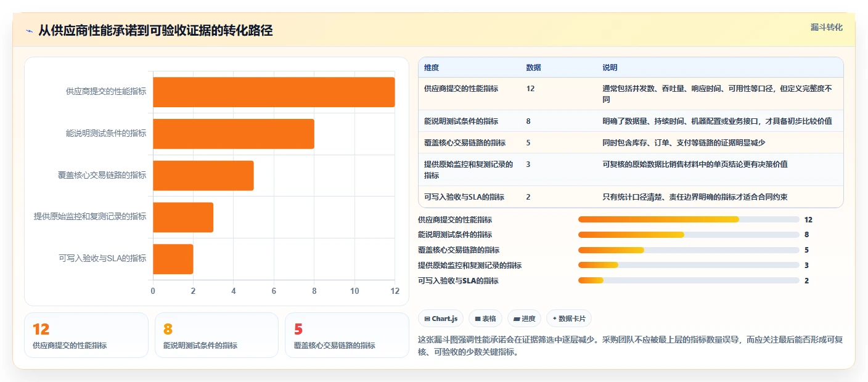Click progress bar for 供应商提交的性能指标
The image size is (868, 382).
coord(689,219)
